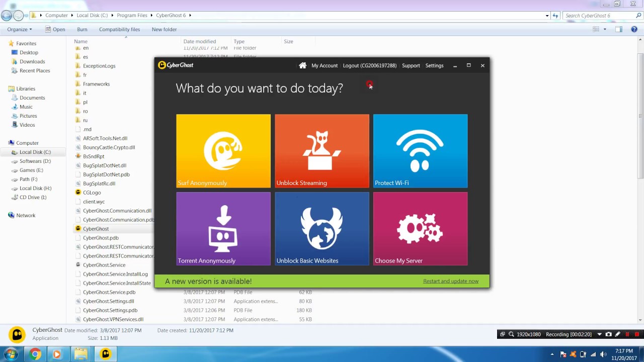Click the CyberGhost logo in title bar

[x=176, y=65]
